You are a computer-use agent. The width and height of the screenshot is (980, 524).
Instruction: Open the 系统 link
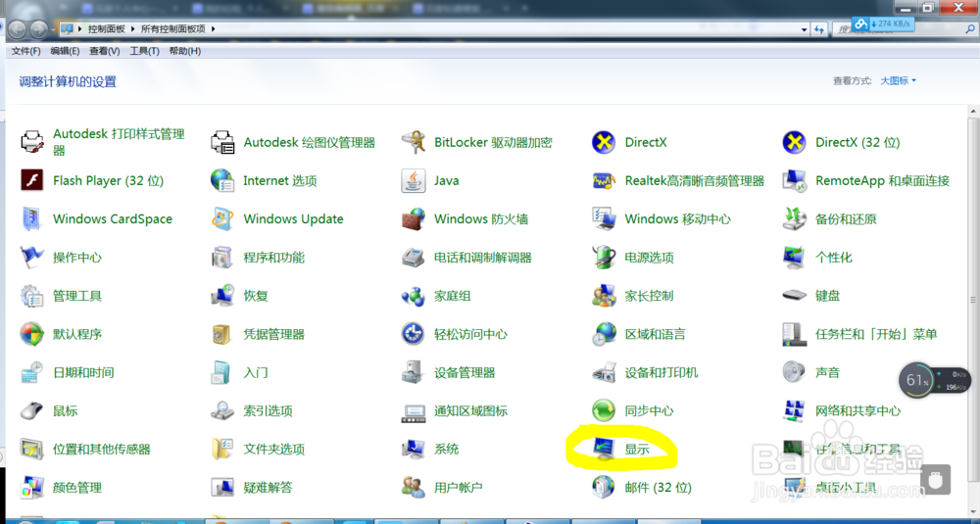(446, 449)
